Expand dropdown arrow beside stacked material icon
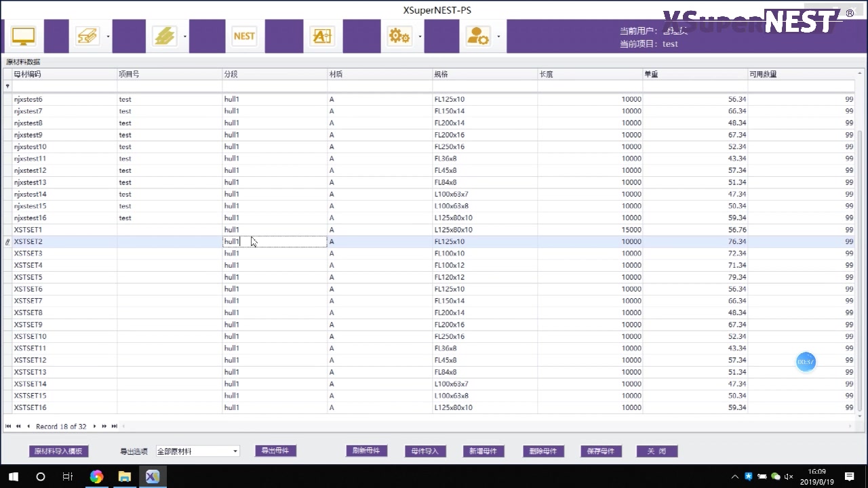868x488 pixels. tap(186, 37)
